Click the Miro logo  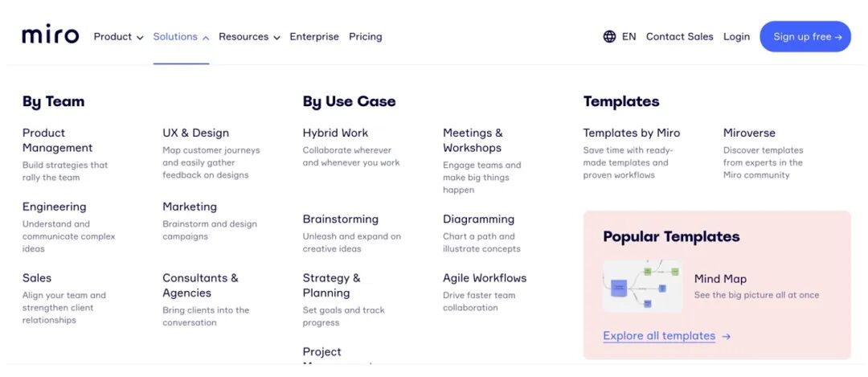pyautogui.click(x=50, y=36)
